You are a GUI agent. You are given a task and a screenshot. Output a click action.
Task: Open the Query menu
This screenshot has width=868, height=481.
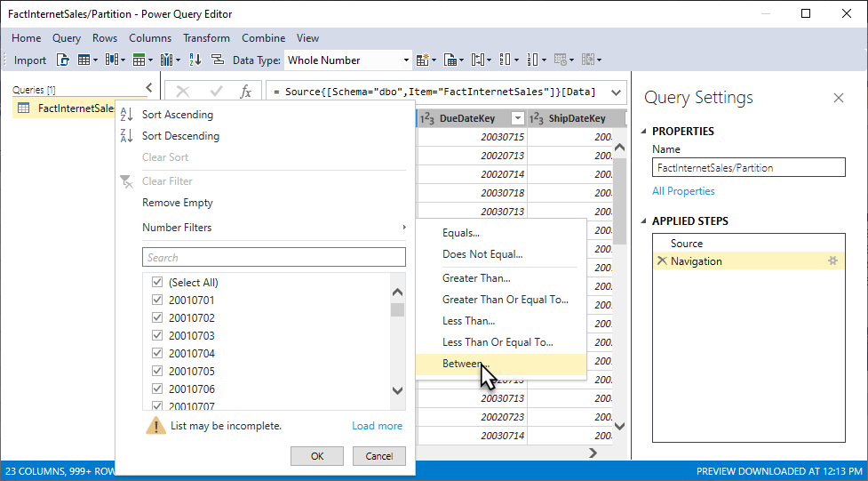coord(67,38)
